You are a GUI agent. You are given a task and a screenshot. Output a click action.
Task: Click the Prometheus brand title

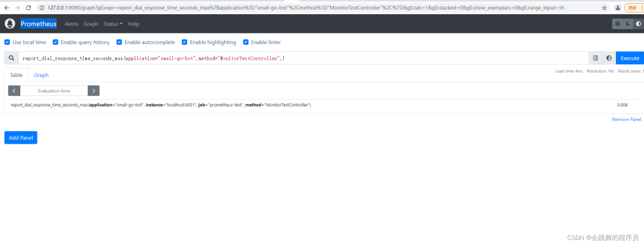39,24
